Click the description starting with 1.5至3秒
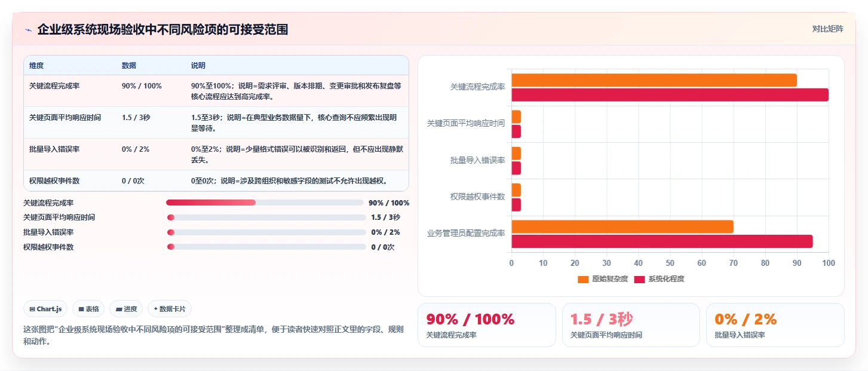 pyautogui.click(x=294, y=122)
